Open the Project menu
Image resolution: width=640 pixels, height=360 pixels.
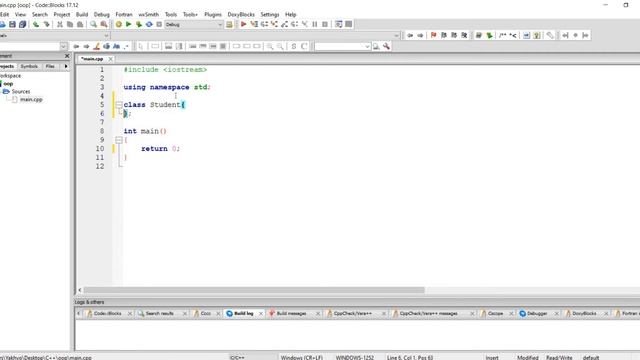click(62, 14)
